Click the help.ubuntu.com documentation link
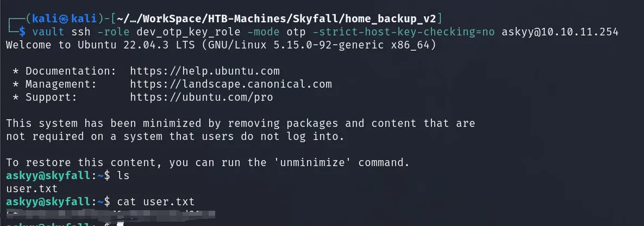Screen dimensions: 644x226 pyautogui.click(x=204, y=71)
